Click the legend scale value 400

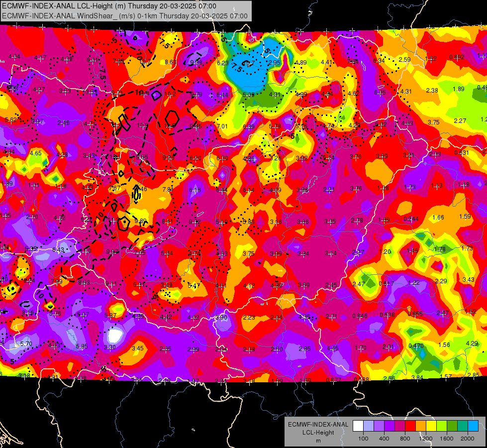pyautogui.click(x=384, y=439)
